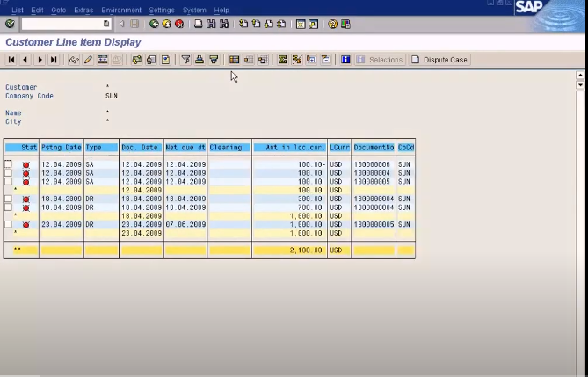This screenshot has height=377, width=588.
Task: Click the Change Document pencil icon
Action: pyautogui.click(x=88, y=60)
